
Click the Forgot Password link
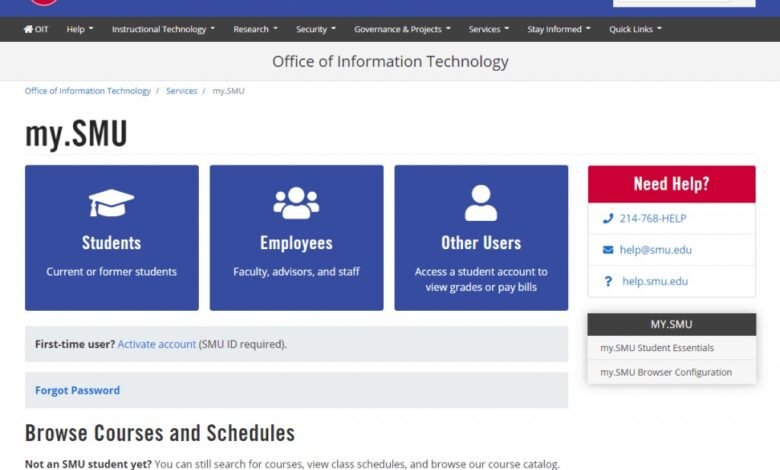click(77, 390)
